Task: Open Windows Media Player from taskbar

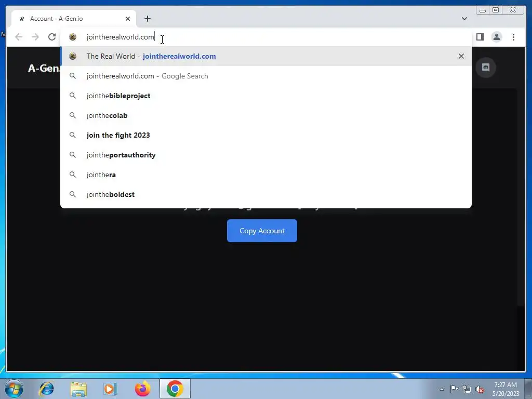Action: 110,389
